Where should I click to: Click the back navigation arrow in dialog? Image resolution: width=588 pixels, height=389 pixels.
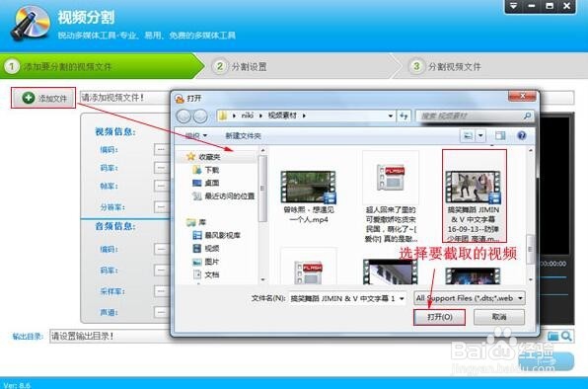tap(184, 116)
